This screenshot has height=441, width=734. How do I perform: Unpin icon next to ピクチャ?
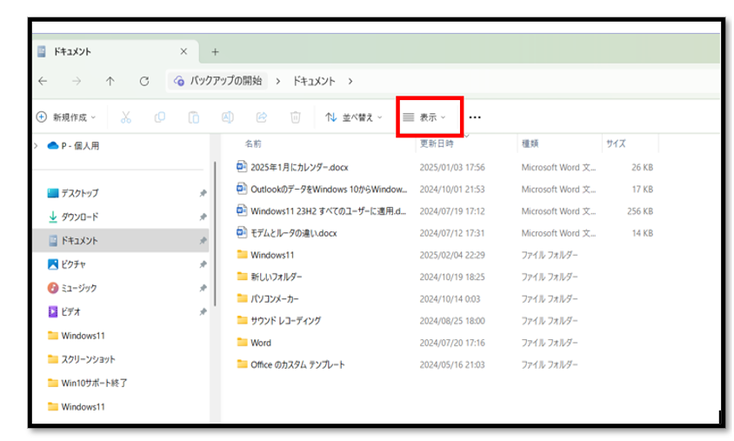[203, 265]
